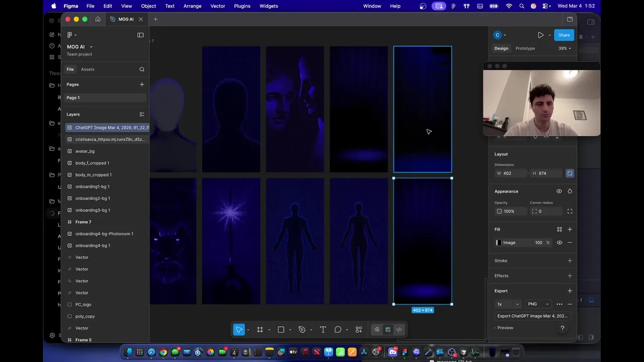Open the PNG export format dropdown

tap(538, 304)
